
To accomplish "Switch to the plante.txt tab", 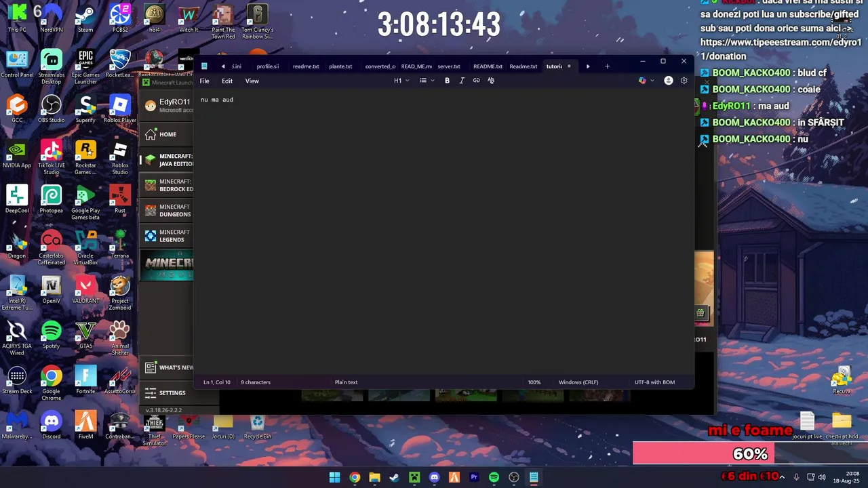I will pyautogui.click(x=340, y=66).
